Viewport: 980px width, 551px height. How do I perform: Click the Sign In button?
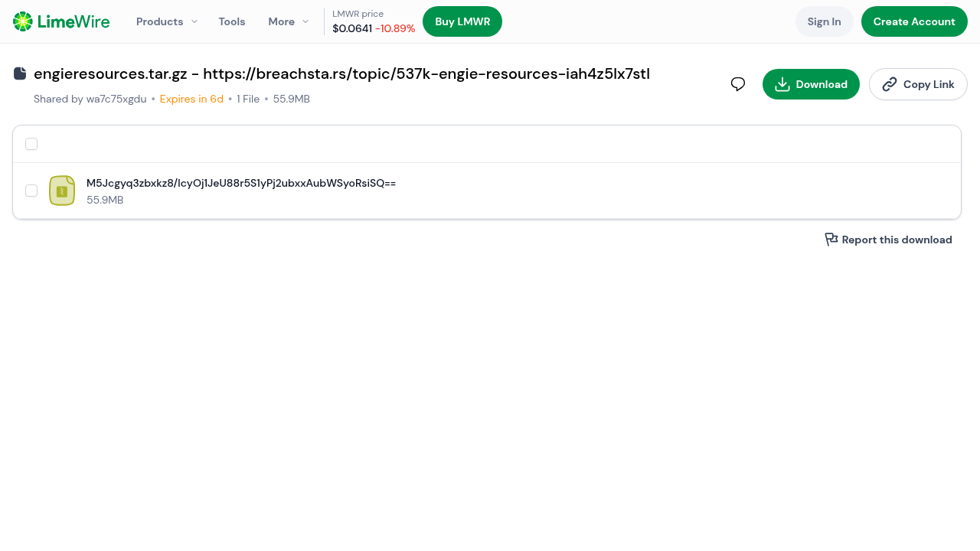point(824,21)
